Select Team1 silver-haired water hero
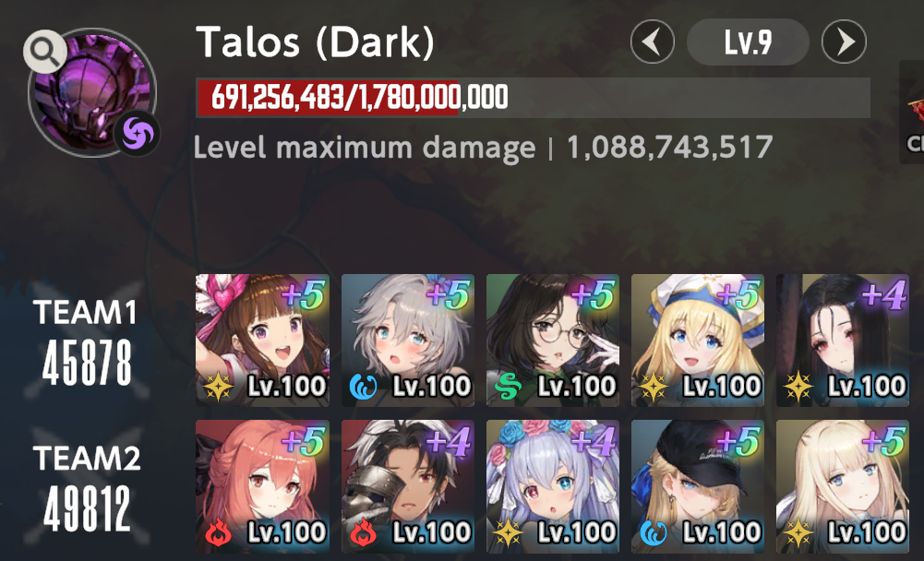The height and width of the screenshot is (561, 924). (408, 340)
